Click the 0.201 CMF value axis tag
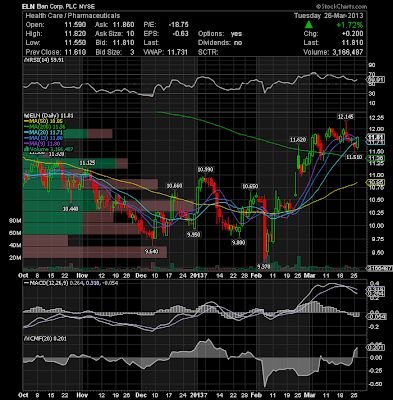The width and height of the screenshot is (393, 400). [376, 348]
